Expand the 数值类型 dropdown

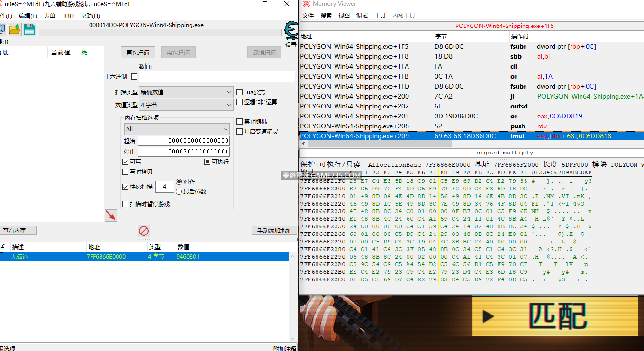coord(185,105)
